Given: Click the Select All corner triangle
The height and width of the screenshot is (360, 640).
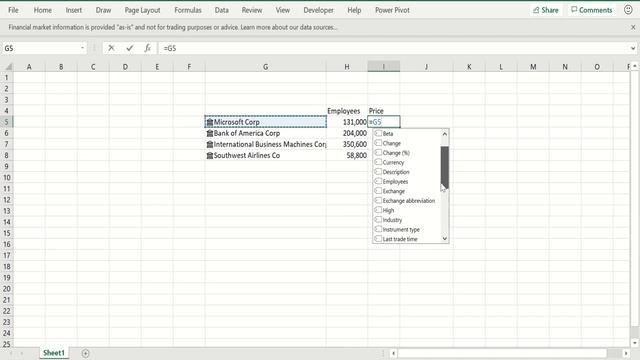Looking at the screenshot, I should coord(8,67).
